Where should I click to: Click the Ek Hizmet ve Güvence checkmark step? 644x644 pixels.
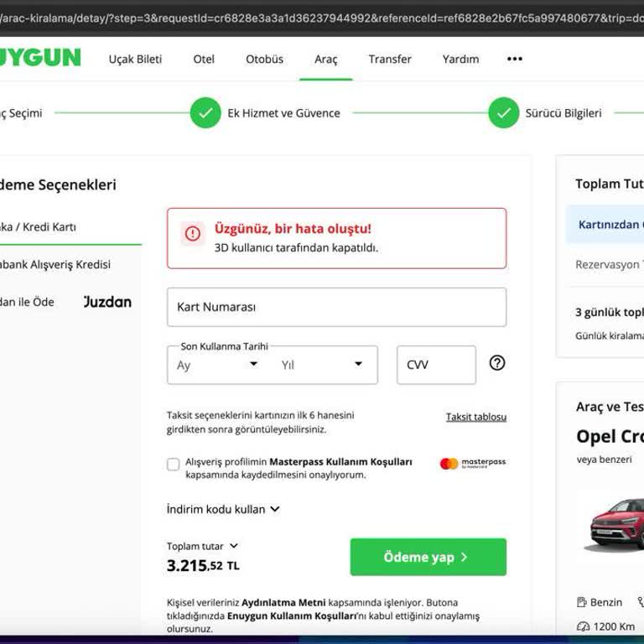[205, 113]
